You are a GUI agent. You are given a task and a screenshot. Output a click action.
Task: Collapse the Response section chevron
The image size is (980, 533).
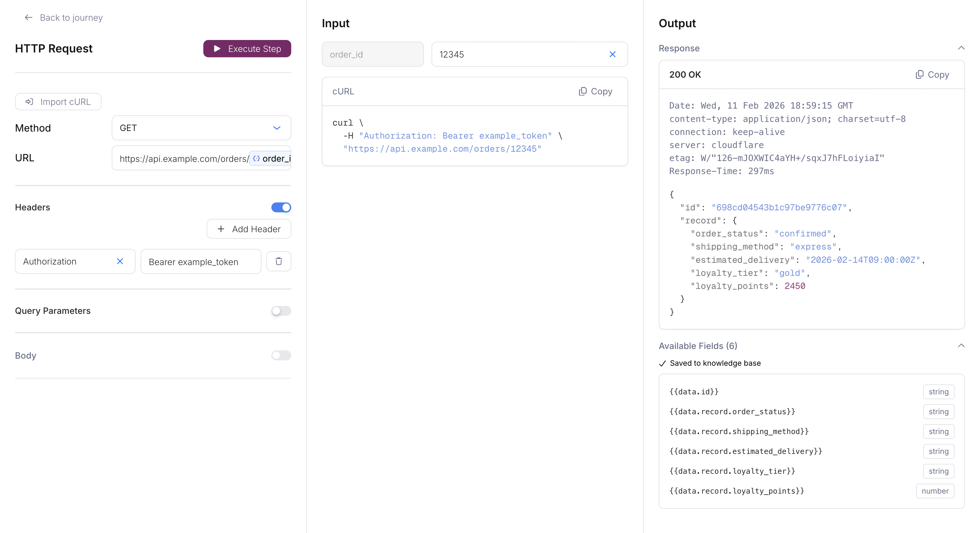click(x=961, y=48)
